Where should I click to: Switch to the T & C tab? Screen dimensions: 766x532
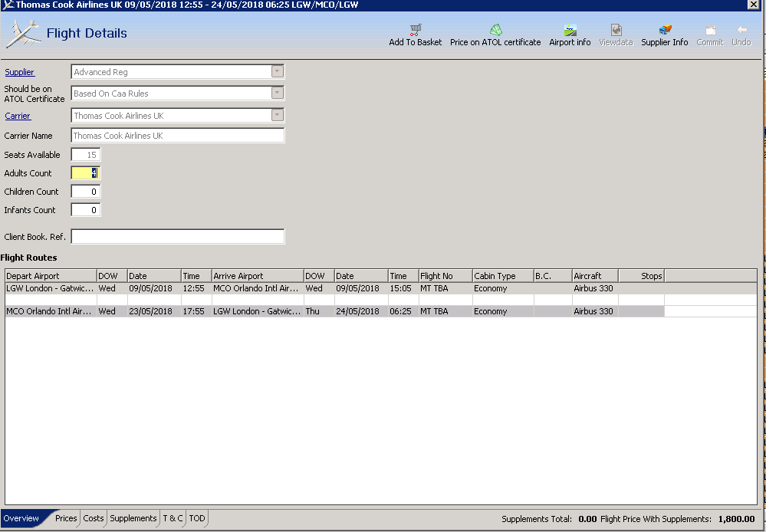173,518
